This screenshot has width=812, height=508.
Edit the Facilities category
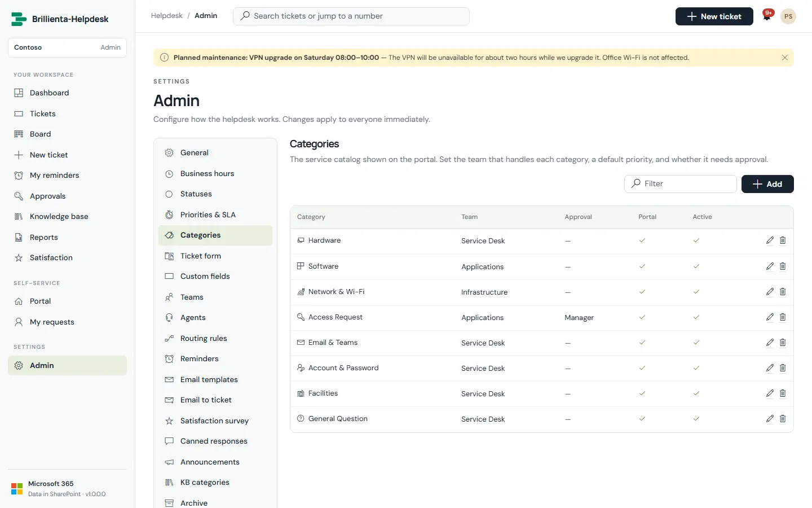(770, 393)
